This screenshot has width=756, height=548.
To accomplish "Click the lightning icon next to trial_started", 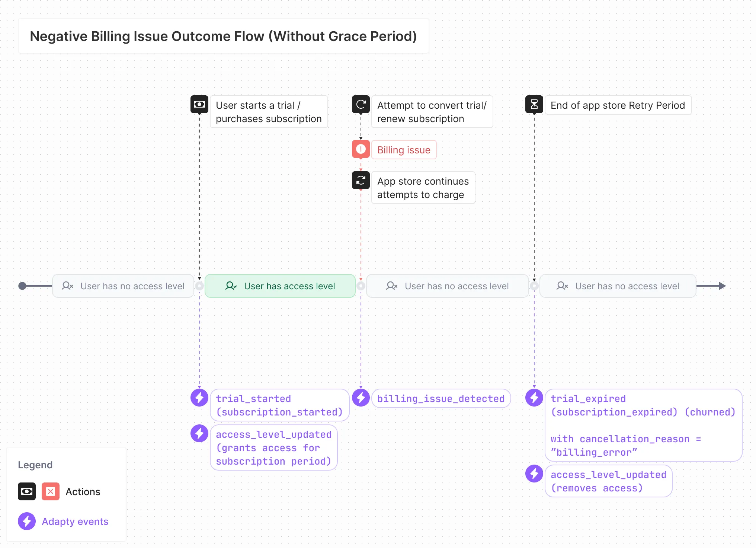I will click(199, 398).
